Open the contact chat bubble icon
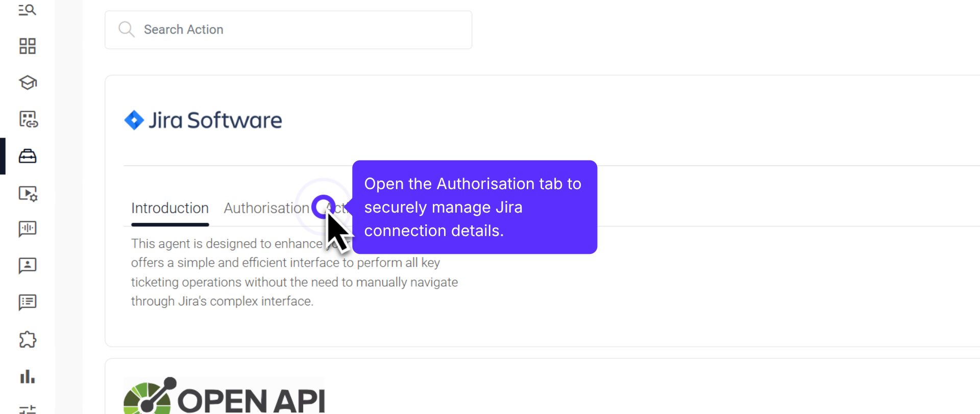 [28, 266]
